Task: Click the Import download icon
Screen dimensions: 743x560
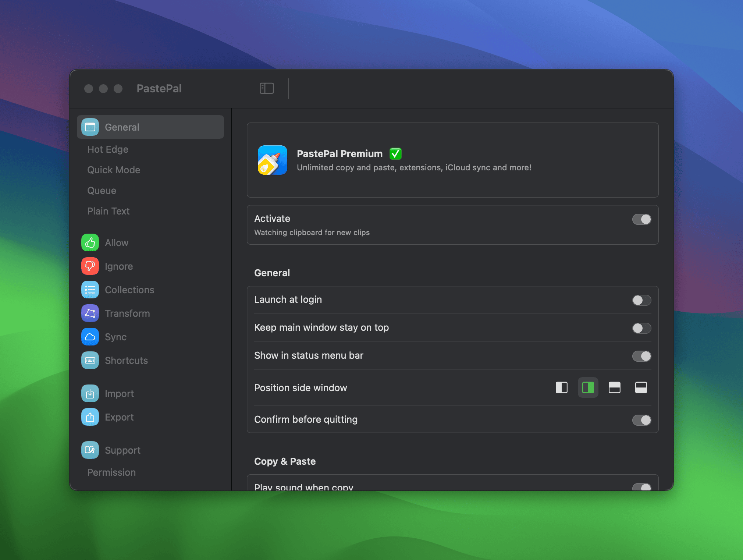Action: pos(90,393)
